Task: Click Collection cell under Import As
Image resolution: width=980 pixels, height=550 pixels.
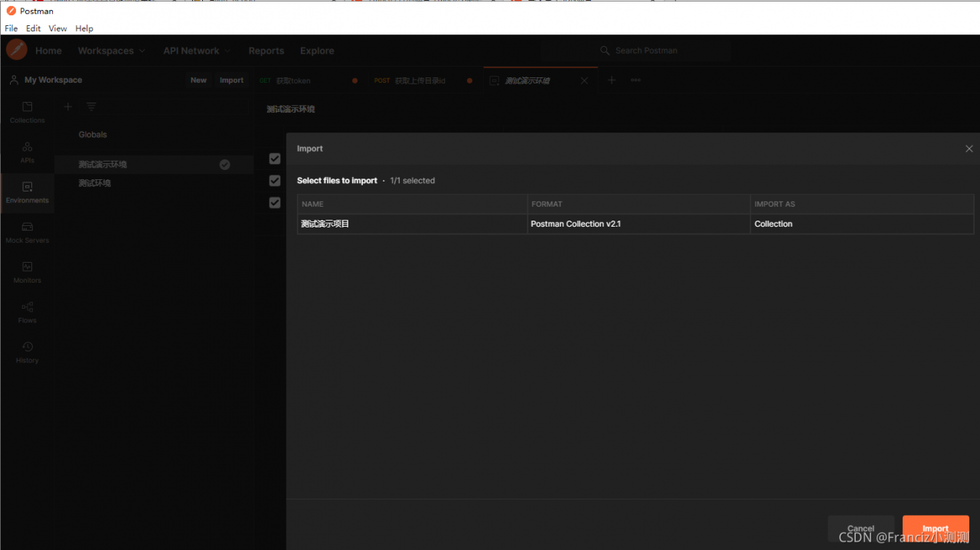Action: tap(862, 224)
